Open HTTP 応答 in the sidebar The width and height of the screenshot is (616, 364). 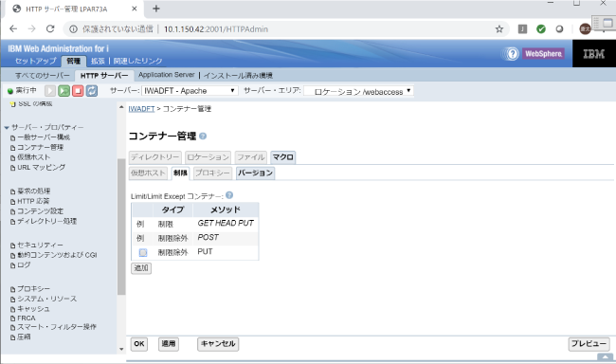pyautogui.click(x=33, y=201)
